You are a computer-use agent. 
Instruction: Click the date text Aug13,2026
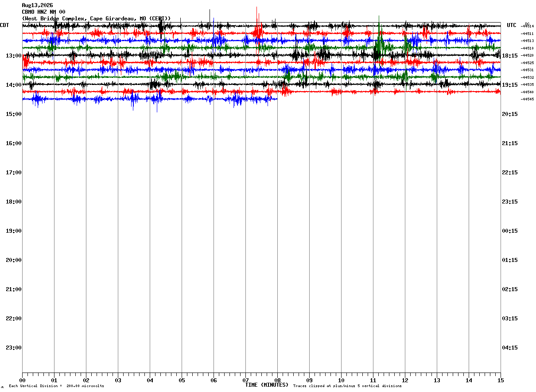pyautogui.click(x=37, y=5)
